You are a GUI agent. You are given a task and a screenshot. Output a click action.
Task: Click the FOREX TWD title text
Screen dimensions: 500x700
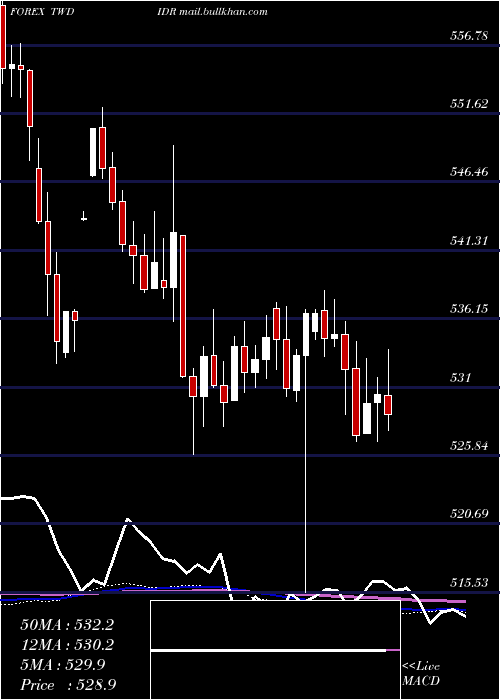42,12
